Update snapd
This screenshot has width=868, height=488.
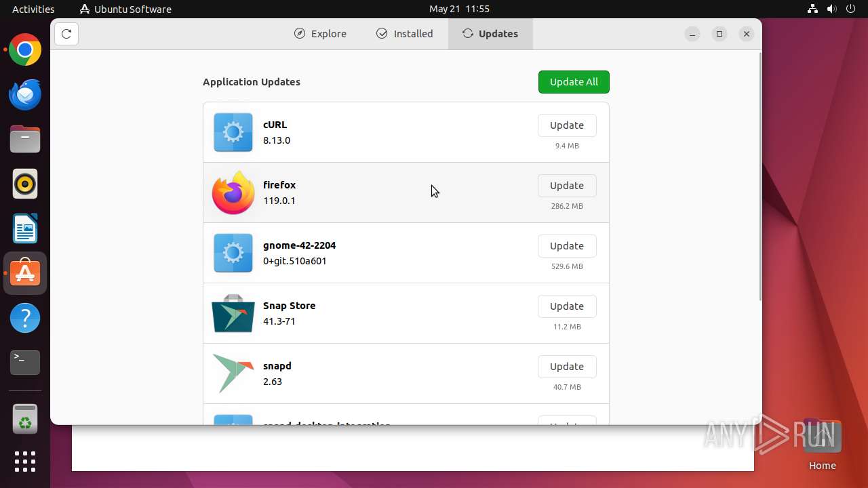tap(567, 367)
